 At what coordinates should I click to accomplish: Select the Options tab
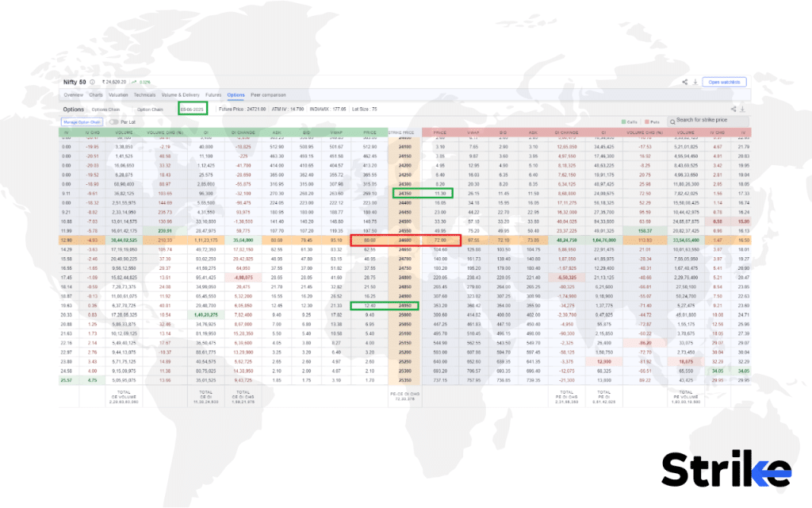236,95
